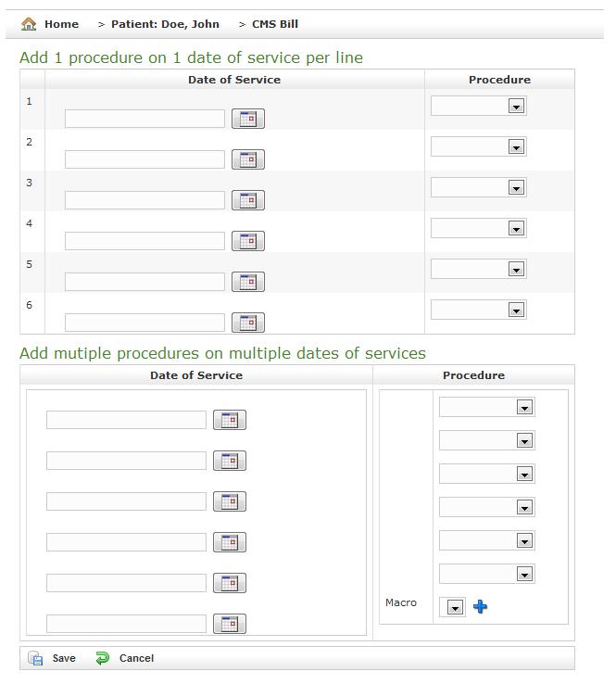This screenshot has height=684, width=616.
Task: Focus the date field on line 2
Action: [x=145, y=159]
